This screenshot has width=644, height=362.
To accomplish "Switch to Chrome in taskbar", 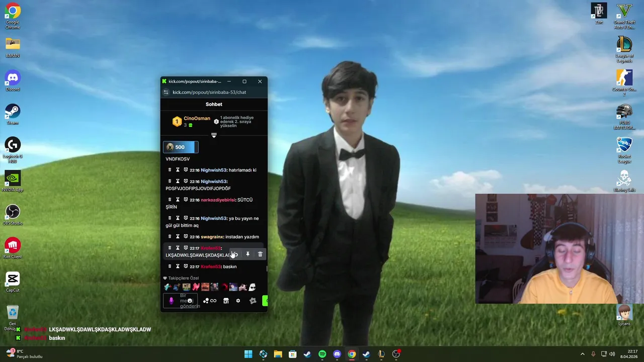I will pos(352,354).
